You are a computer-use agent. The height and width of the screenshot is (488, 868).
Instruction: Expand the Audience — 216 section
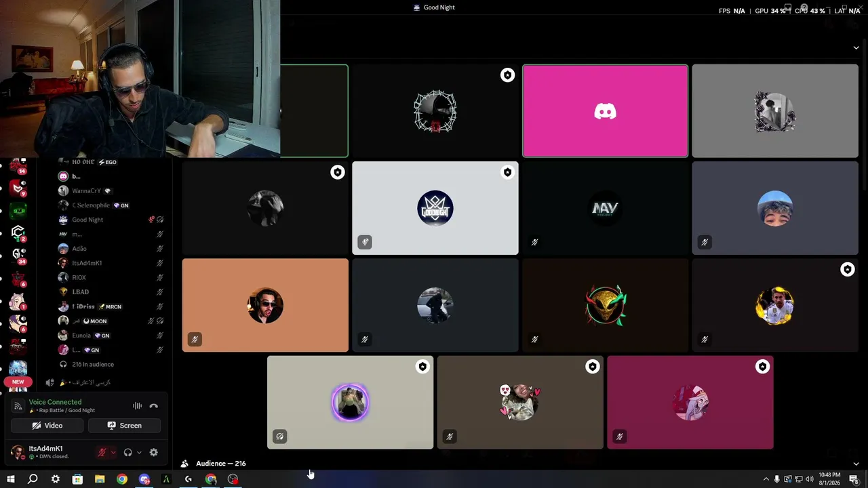pos(220,464)
